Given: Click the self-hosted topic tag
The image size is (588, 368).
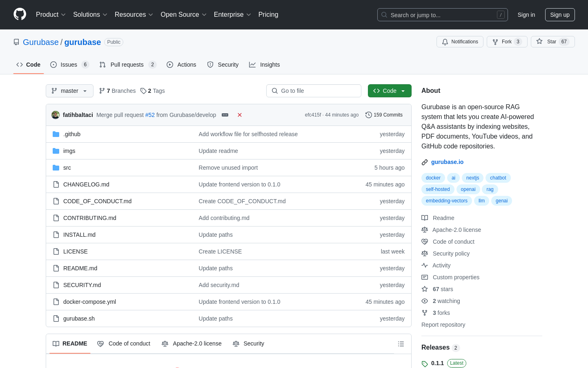Looking at the screenshot, I should (x=438, y=189).
